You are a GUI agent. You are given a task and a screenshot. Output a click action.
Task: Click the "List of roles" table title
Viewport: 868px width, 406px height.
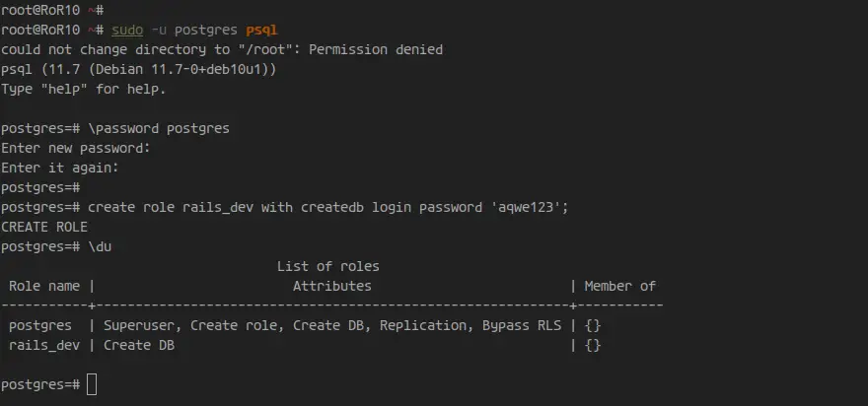click(328, 266)
